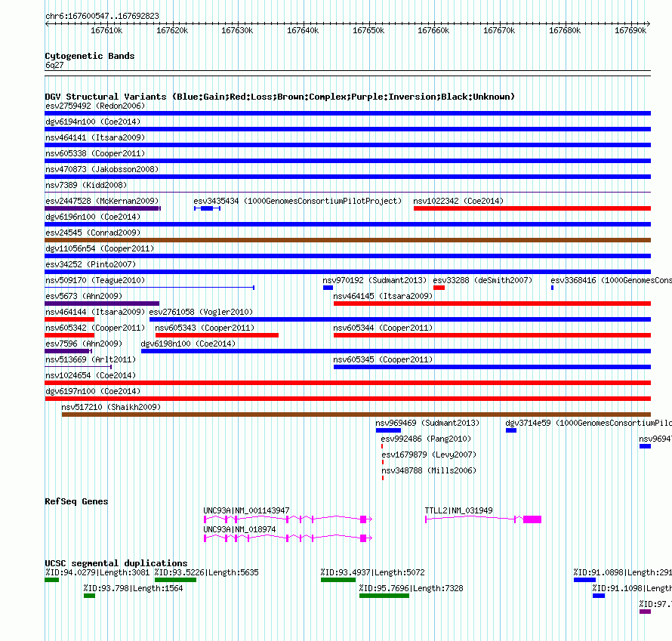Open dgv6198n100 (Coe2014) label

pyautogui.click(x=188, y=344)
